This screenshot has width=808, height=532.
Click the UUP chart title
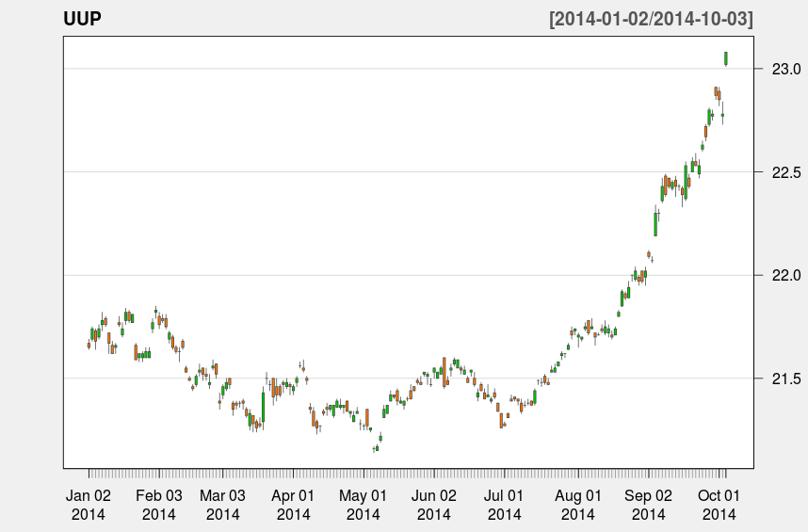(x=83, y=19)
